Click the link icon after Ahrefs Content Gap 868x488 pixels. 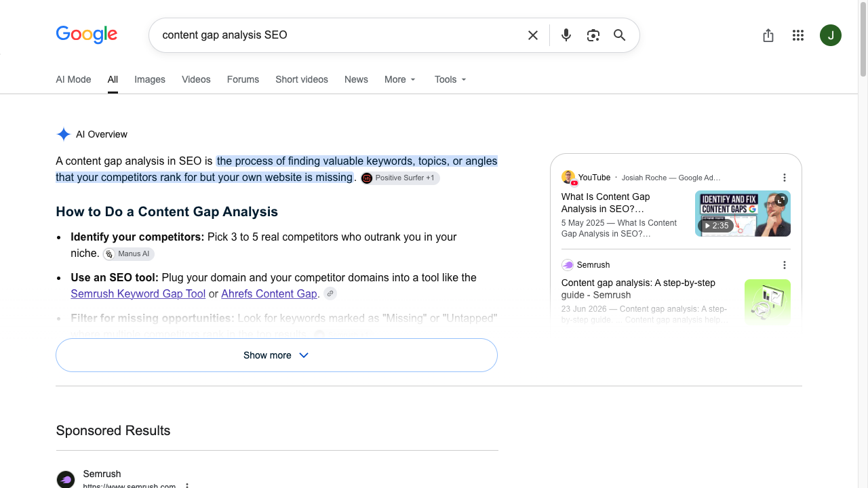pyautogui.click(x=330, y=293)
